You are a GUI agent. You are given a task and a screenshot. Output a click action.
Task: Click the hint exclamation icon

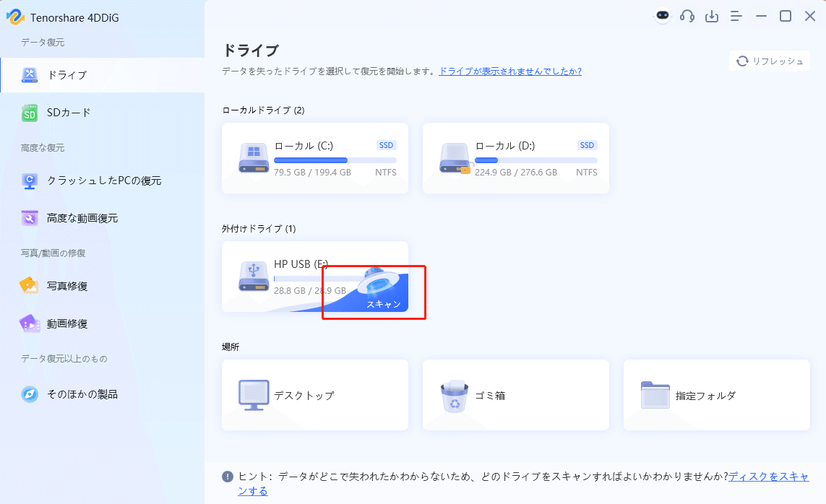tap(228, 477)
